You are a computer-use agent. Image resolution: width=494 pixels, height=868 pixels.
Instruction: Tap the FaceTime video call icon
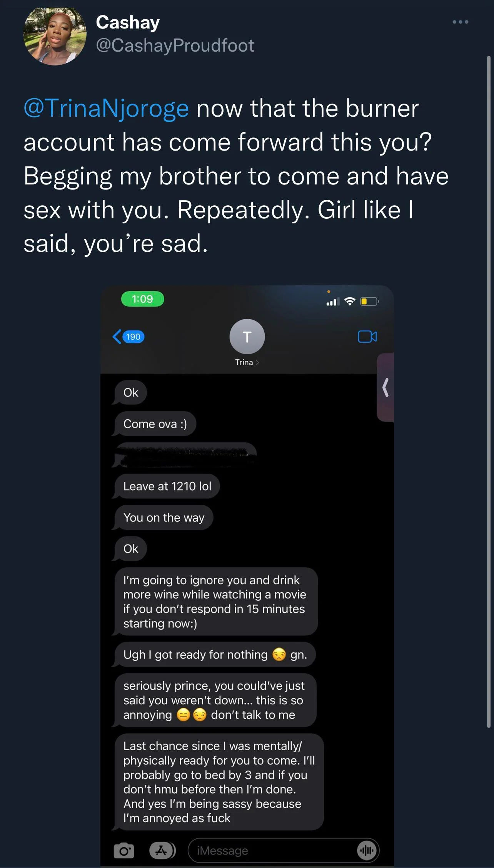367,337
